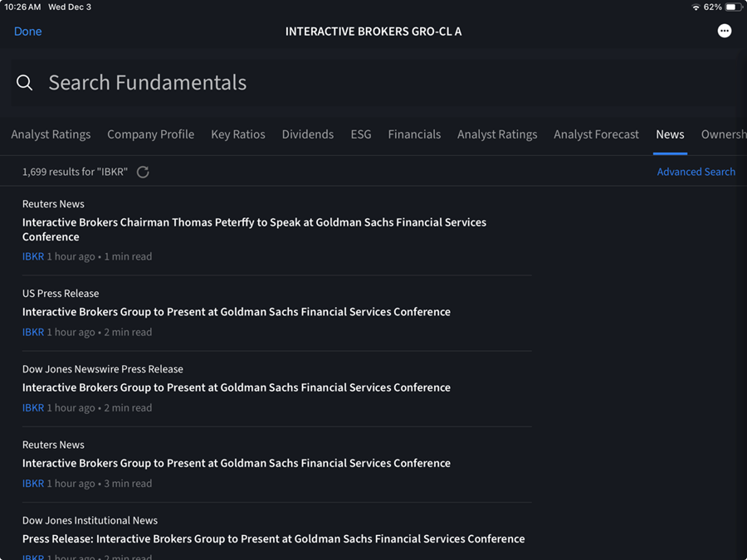Viewport: 747px width, 560px height.
Task: Tap the IBKR ticker under the Reuters headline
Action: tap(32, 256)
